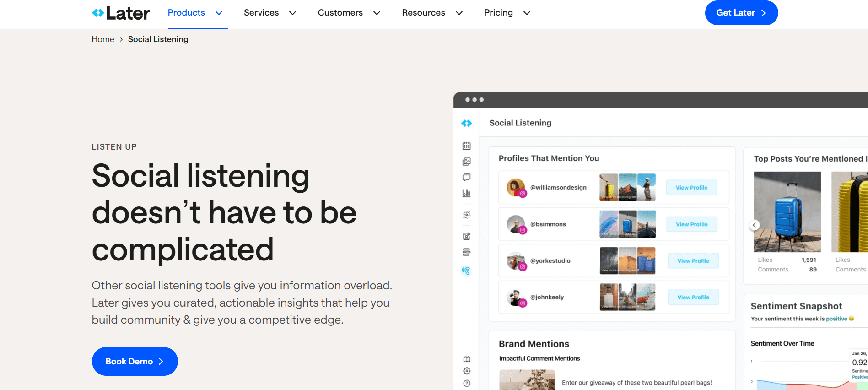
Task: Open the conversations chat icon in sidebar
Action: click(466, 177)
